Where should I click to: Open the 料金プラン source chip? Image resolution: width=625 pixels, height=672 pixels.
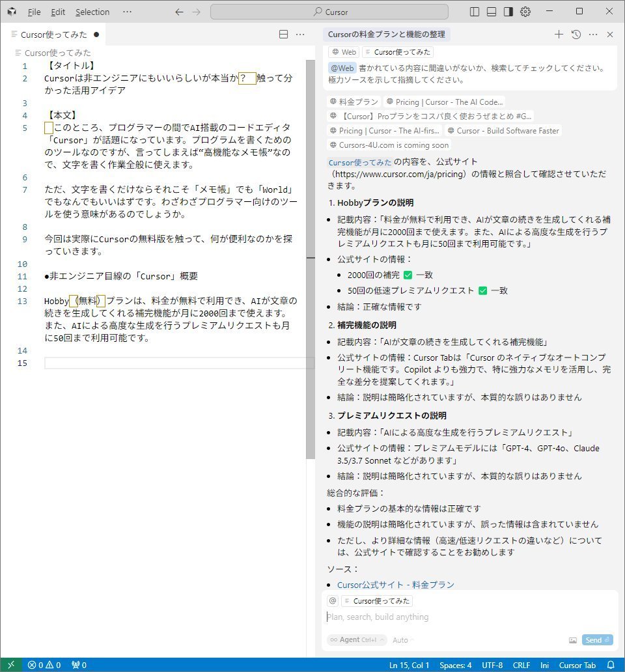point(354,102)
